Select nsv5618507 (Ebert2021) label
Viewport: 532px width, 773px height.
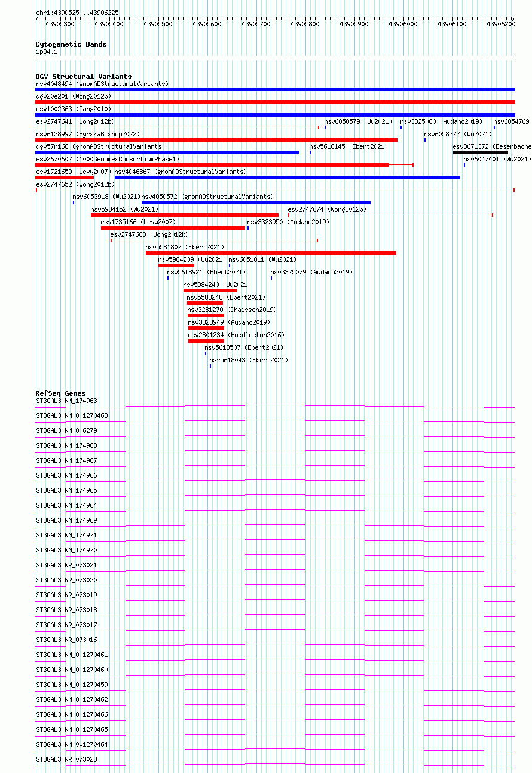pos(244,347)
